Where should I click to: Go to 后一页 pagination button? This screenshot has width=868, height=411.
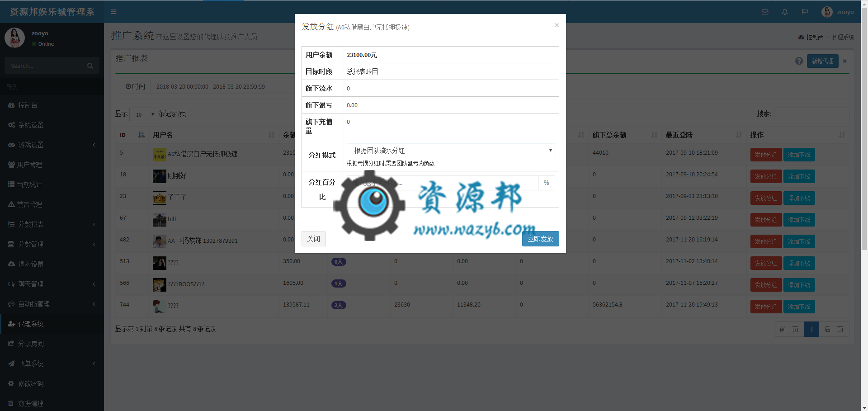[x=834, y=329]
